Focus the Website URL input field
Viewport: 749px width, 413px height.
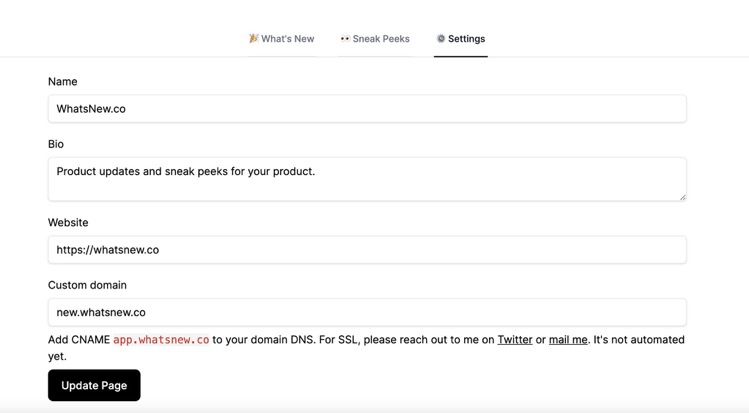coord(367,250)
